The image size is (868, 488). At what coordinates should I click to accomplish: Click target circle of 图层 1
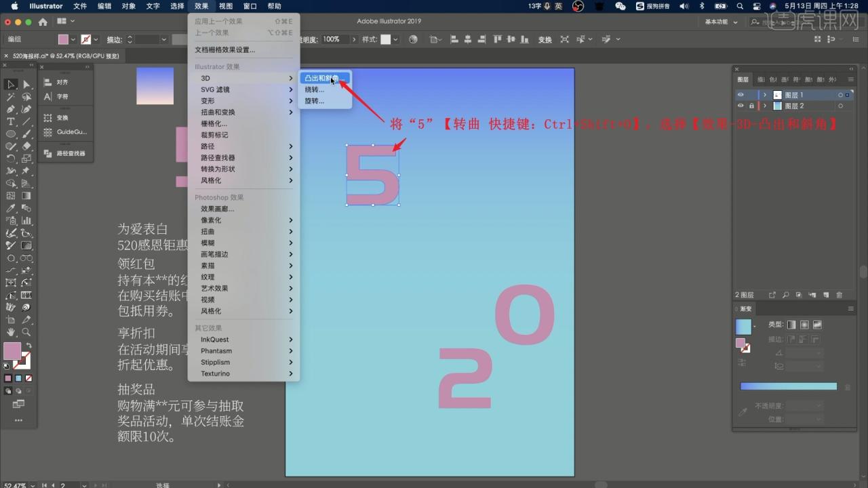tap(840, 95)
